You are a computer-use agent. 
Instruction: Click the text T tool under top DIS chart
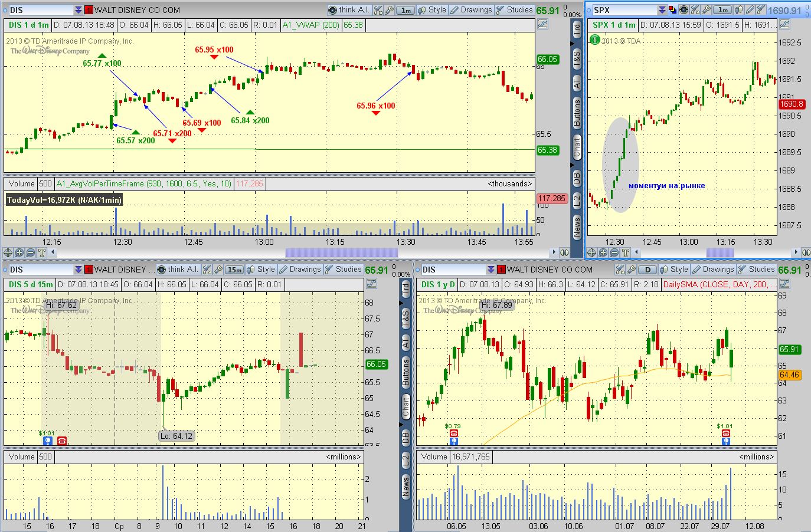[42, 252]
